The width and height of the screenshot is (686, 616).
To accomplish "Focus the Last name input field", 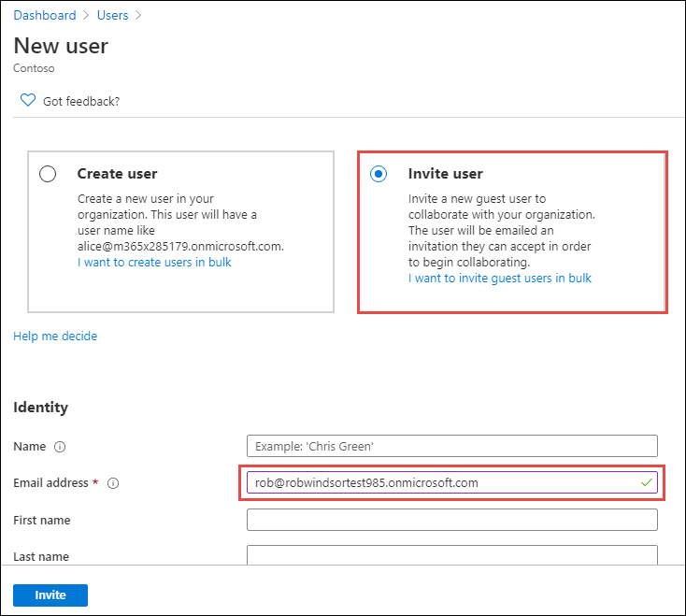I will coord(452,554).
